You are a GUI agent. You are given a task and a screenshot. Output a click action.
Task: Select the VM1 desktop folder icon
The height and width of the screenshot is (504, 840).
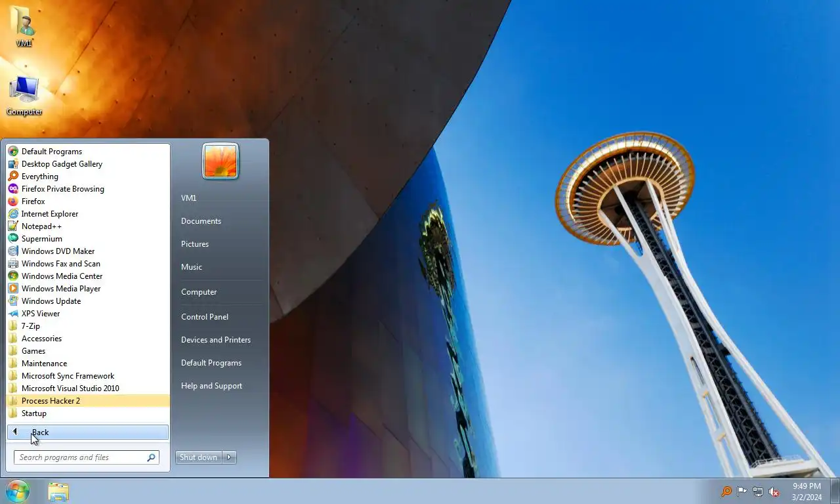point(24,26)
